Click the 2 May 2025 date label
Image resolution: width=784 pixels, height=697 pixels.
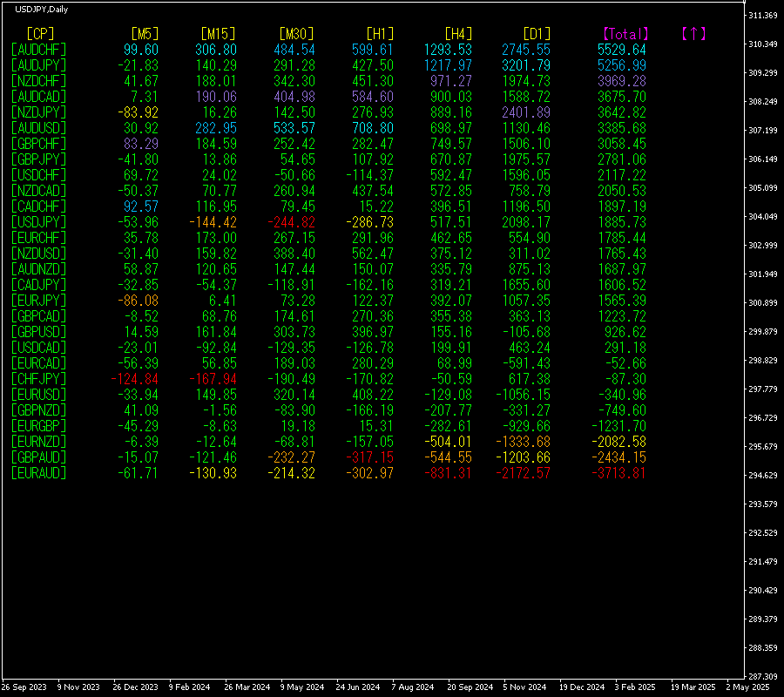747,687
